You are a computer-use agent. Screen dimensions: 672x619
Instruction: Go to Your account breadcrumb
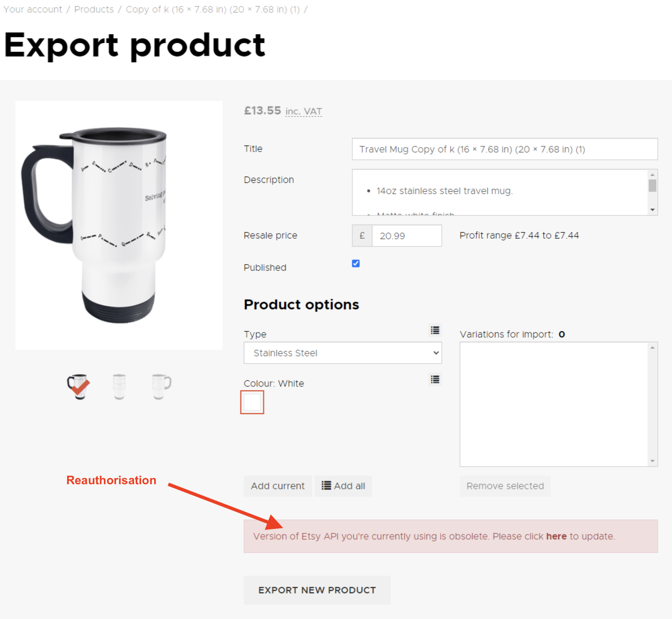coord(33,9)
